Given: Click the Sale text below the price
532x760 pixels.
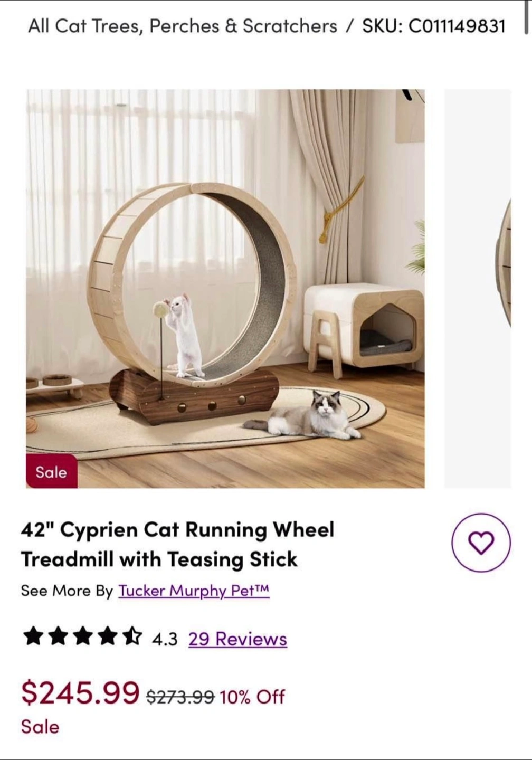Looking at the screenshot, I should pyautogui.click(x=40, y=727).
